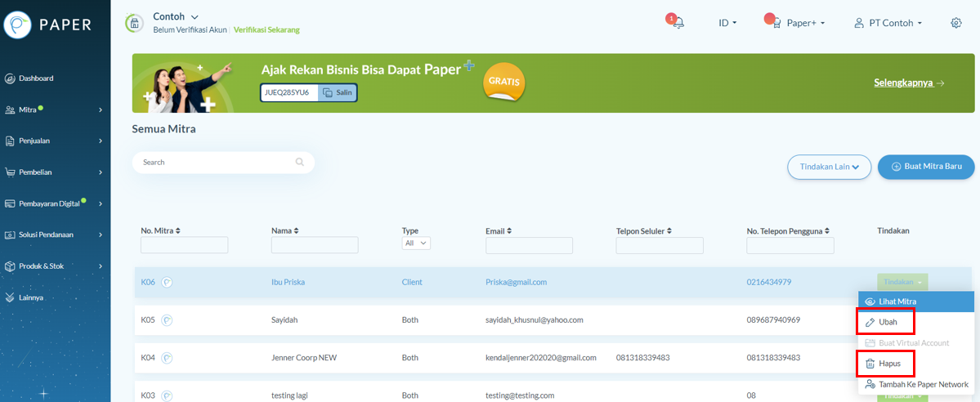The image size is (980, 402).
Task: Click the K06 partner number
Action: (147, 282)
